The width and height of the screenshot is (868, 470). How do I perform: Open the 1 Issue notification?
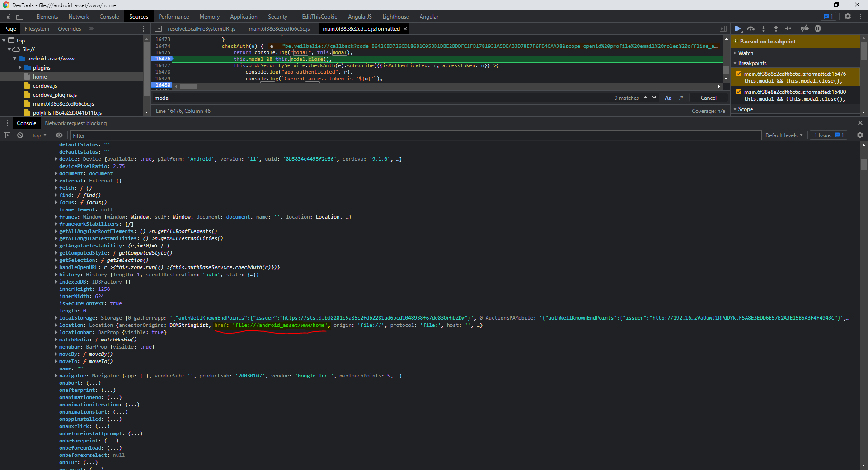[828, 135]
